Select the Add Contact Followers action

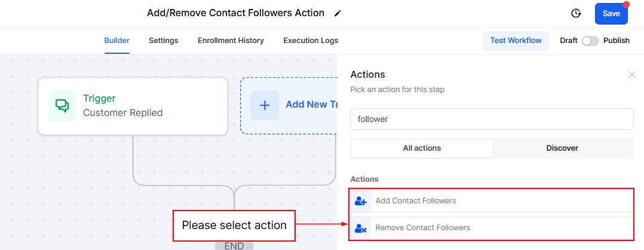coord(416,201)
